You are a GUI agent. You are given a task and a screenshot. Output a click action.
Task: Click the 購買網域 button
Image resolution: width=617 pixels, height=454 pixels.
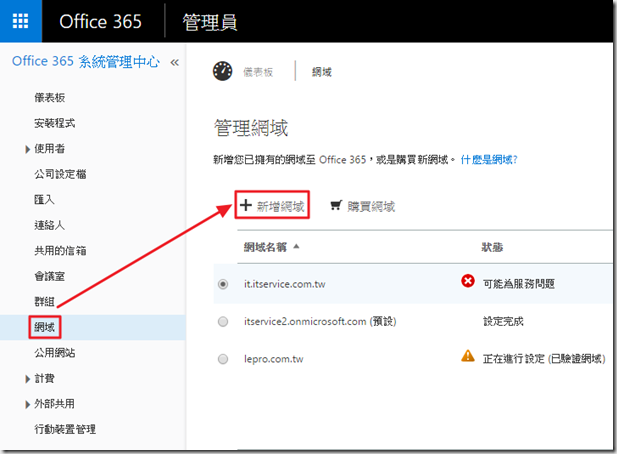pyautogui.click(x=370, y=207)
